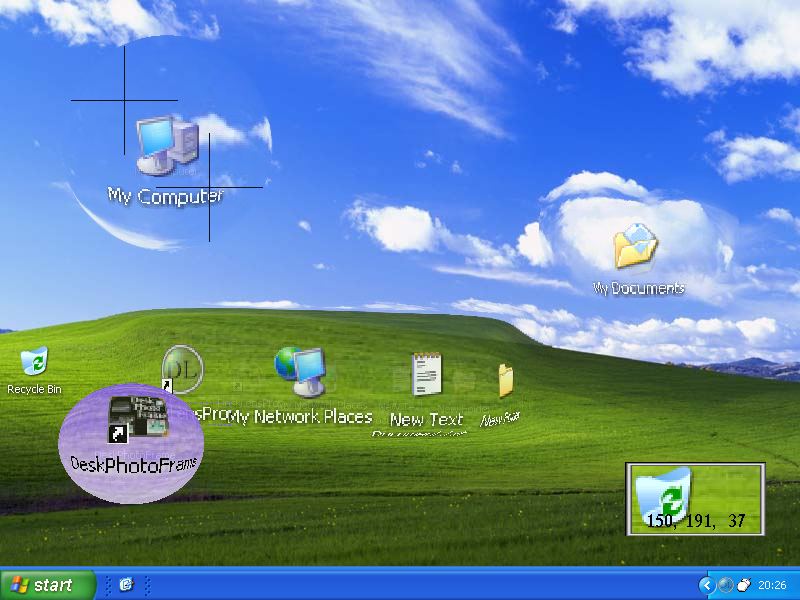The image size is (800, 600).
Task: Select the New Text Document file icon
Action: tap(426, 375)
